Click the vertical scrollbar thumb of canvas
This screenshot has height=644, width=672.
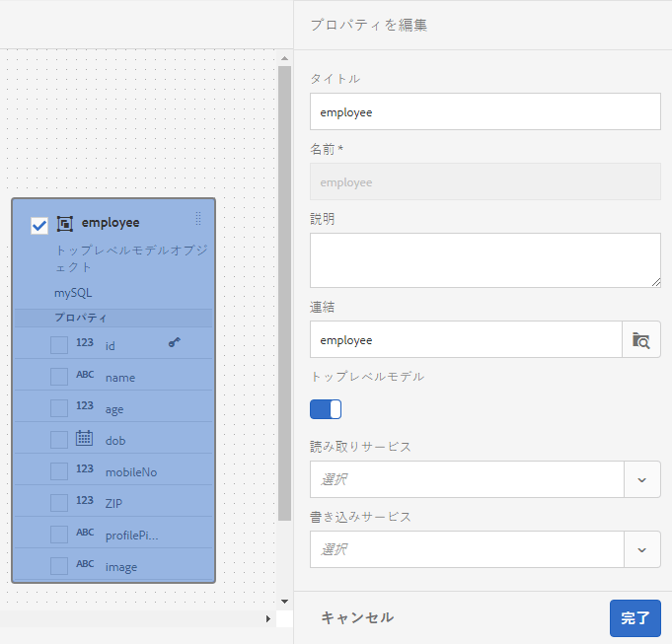[x=284, y=293]
